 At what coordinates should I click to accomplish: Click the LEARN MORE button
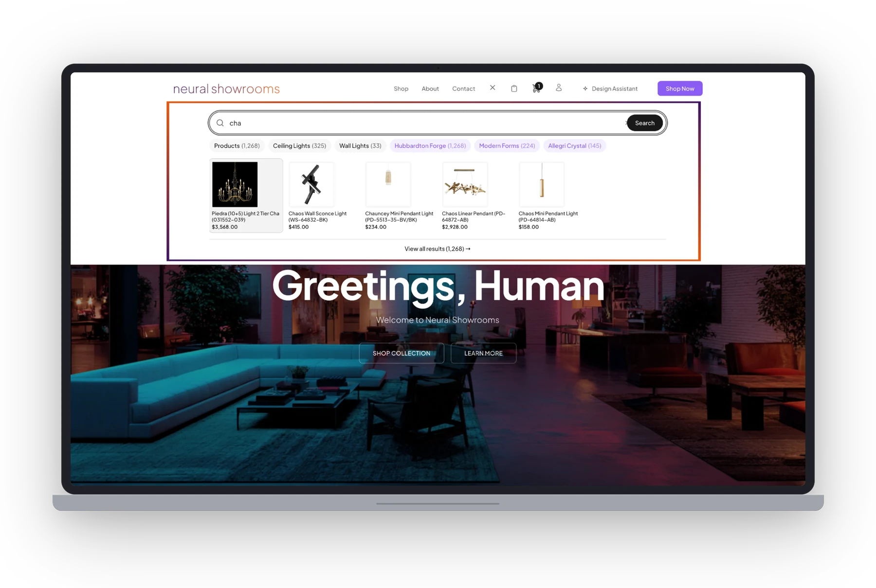[x=483, y=353]
